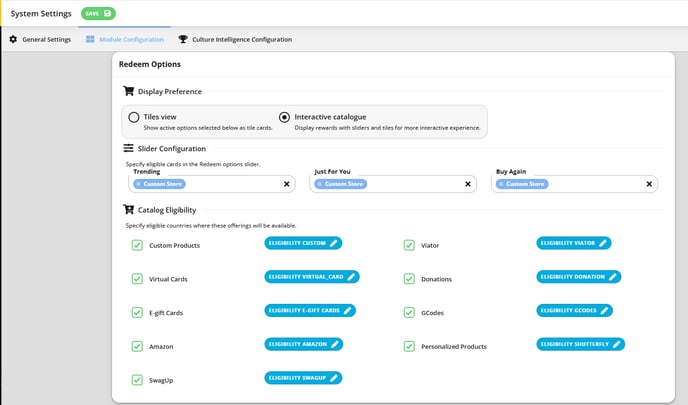Clear the Buy Again field
Screen dimensions: 688x405
pos(649,184)
